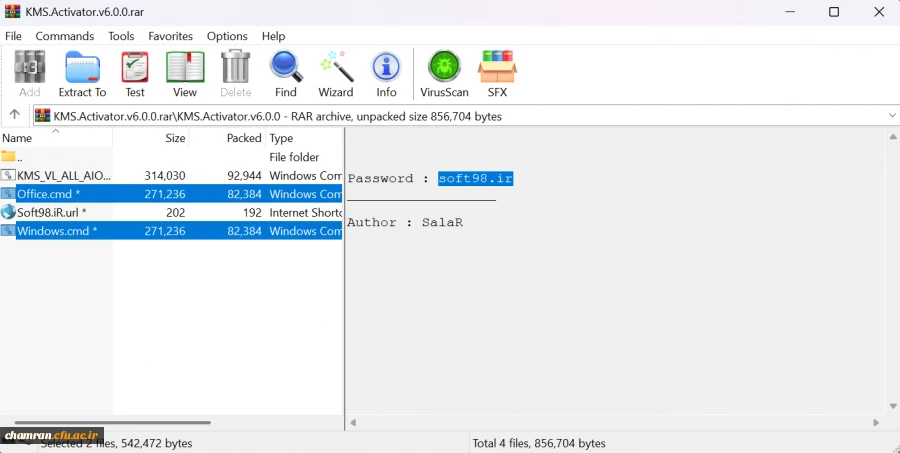Screen dimensions: 900x453
Task: Expand the address bar path dropdown
Action: [892, 115]
